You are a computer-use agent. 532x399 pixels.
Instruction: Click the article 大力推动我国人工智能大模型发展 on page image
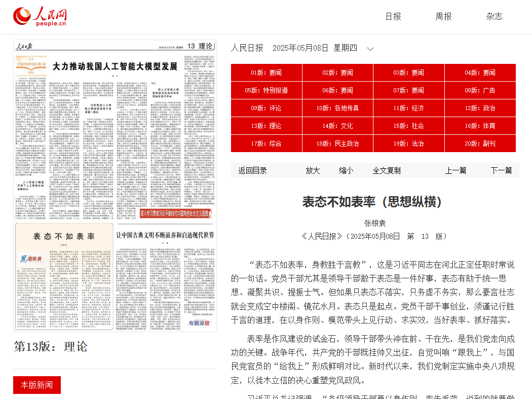(x=115, y=66)
